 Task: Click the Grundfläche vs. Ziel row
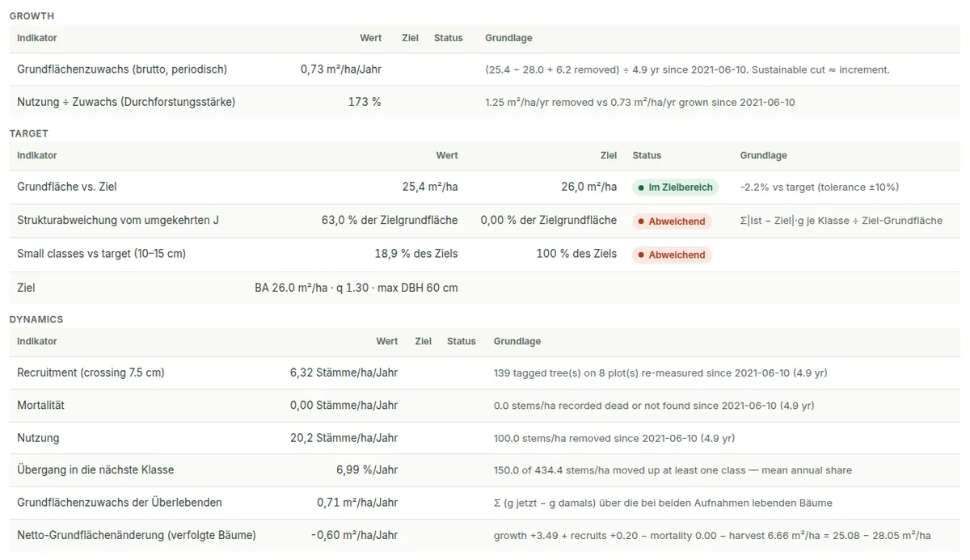click(485, 187)
